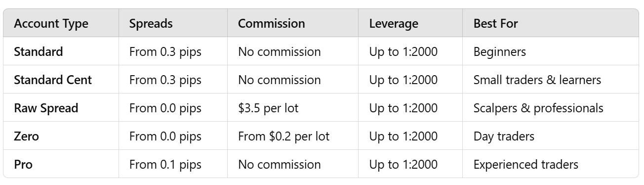Click Raw Spread's From 0.0 pips cell
This screenshot has width=644, height=185.
tap(165, 108)
